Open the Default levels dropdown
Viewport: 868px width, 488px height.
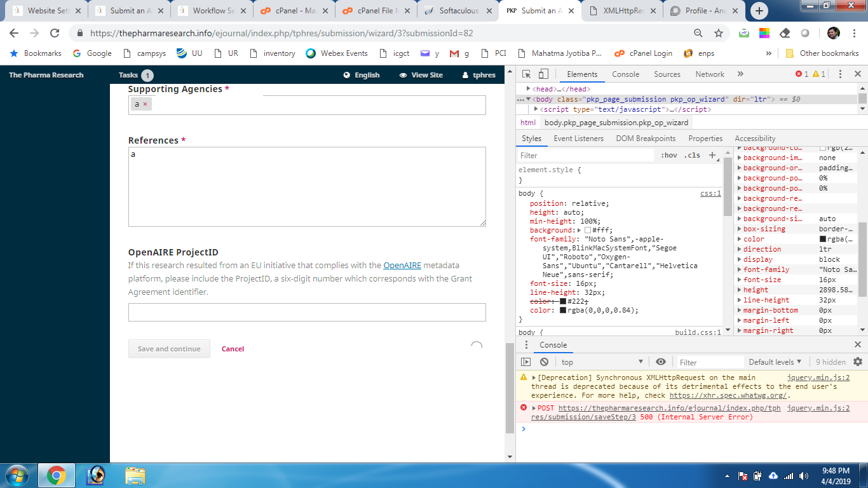point(775,362)
